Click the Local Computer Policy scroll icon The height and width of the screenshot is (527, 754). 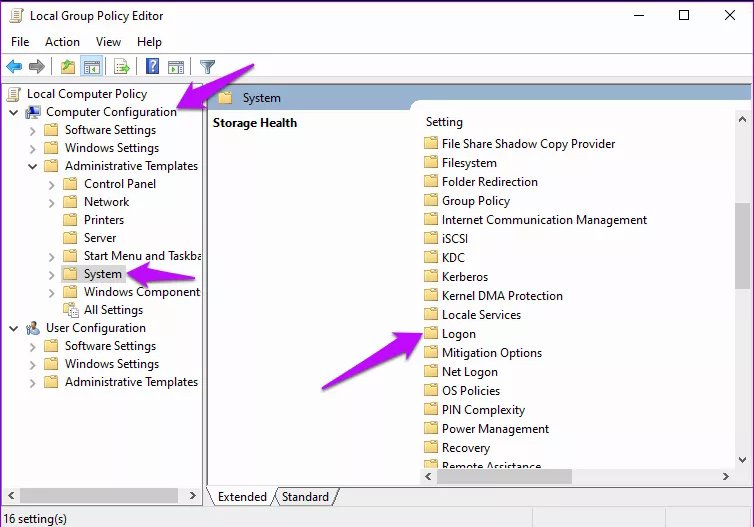[14, 94]
